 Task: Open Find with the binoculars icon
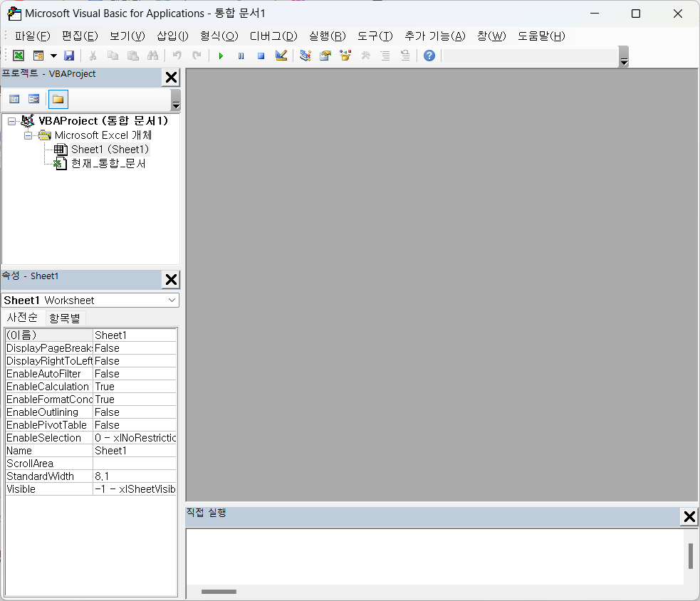152,56
